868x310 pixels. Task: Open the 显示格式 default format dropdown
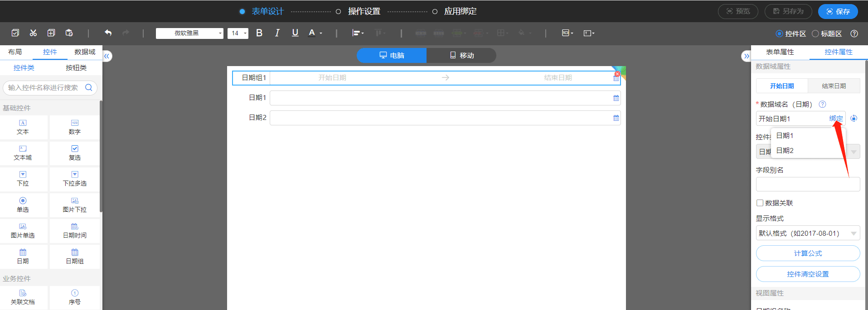808,234
